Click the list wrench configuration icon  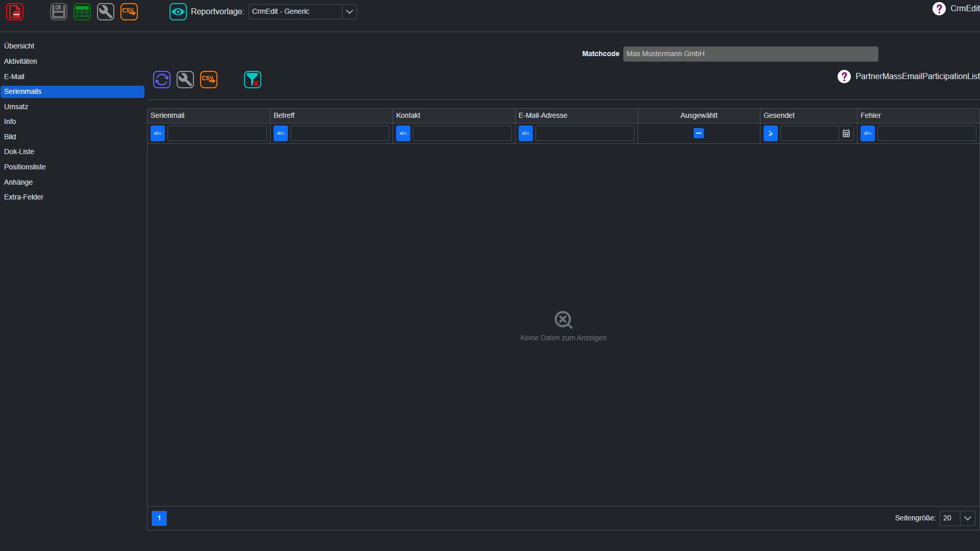185,80
